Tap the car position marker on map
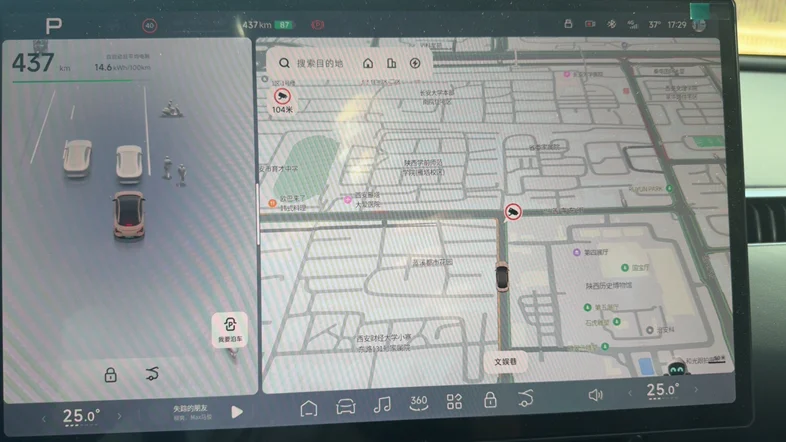This screenshot has height=442, width=786. tap(502, 276)
